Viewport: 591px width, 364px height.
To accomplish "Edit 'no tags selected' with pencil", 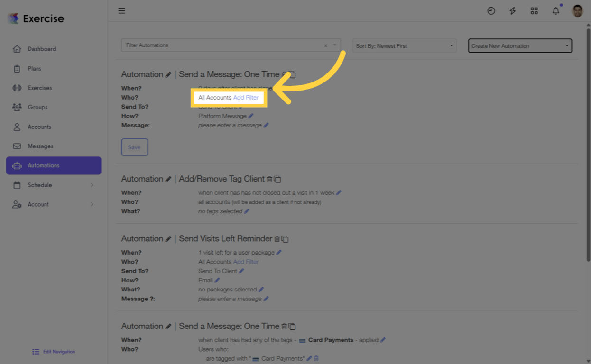I will tap(247, 211).
